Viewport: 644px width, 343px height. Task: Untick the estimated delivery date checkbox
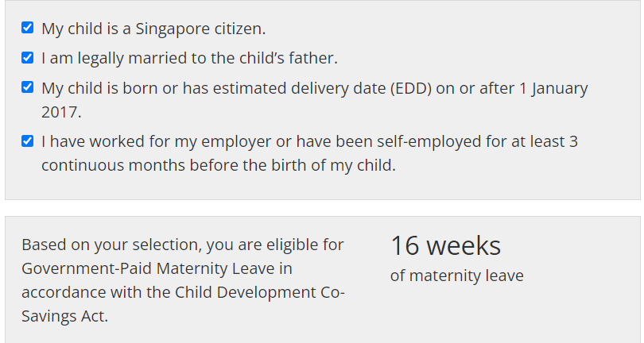[x=27, y=87]
